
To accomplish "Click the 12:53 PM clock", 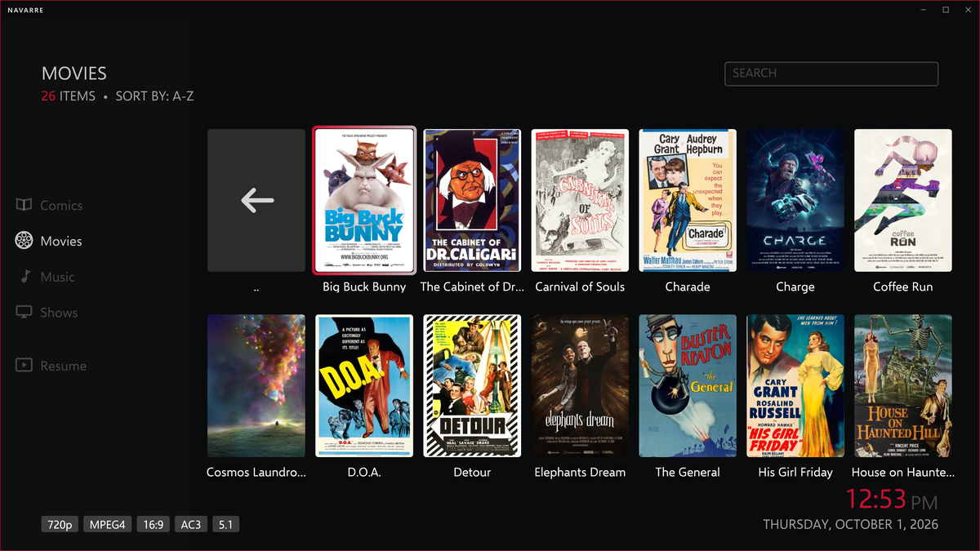I will [891, 499].
